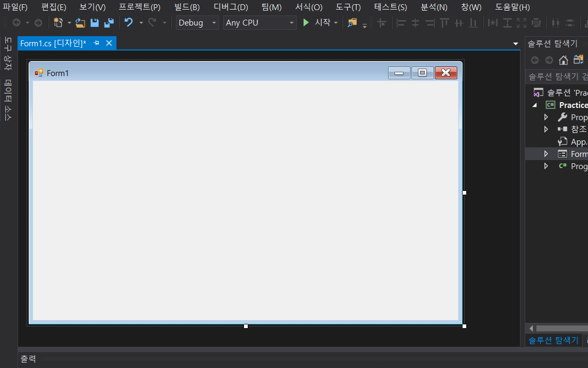The height and width of the screenshot is (368, 588).
Task: Open the 파일(F) menu
Action: 15,7
